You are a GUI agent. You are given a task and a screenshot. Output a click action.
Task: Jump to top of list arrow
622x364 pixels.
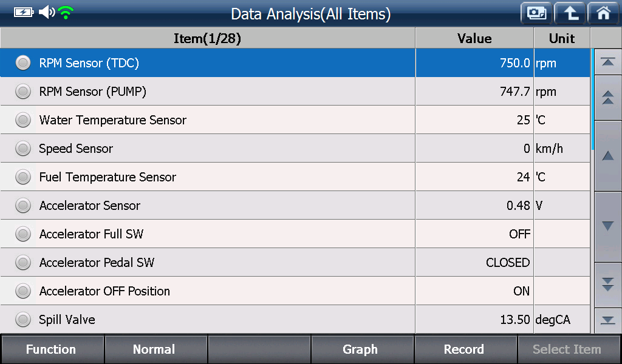[607, 62]
